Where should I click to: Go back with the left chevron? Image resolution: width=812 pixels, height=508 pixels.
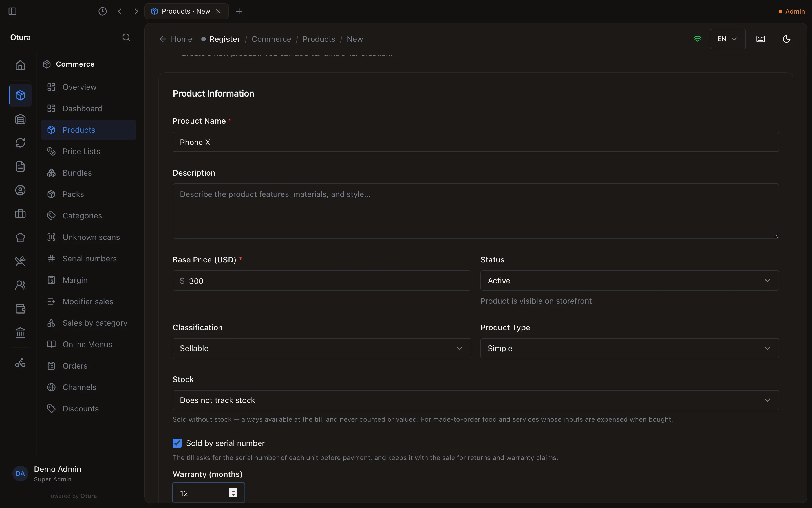[x=120, y=11]
